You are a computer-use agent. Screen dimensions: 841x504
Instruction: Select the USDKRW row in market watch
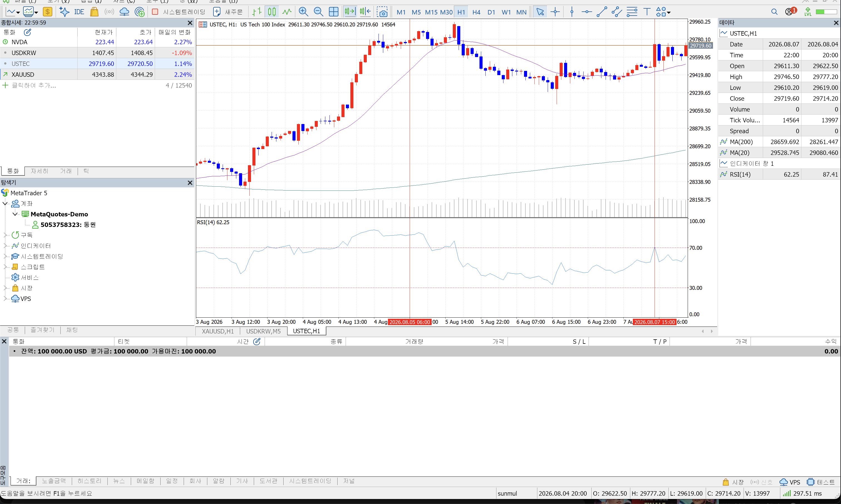pyautogui.click(x=97, y=53)
